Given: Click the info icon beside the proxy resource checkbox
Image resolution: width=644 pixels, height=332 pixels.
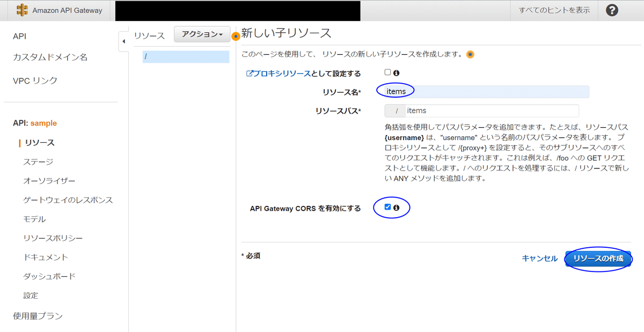Looking at the screenshot, I should [397, 73].
